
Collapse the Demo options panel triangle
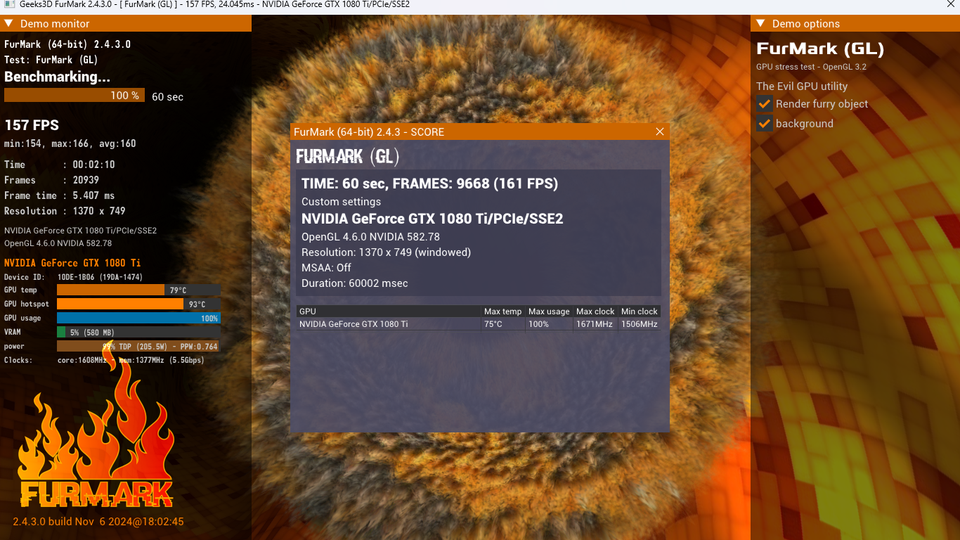[760, 23]
